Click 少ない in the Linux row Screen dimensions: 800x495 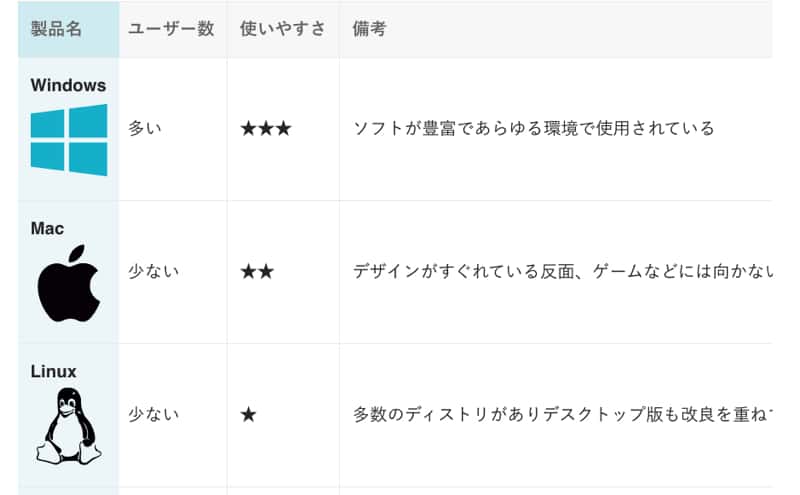tap(154, 414)
